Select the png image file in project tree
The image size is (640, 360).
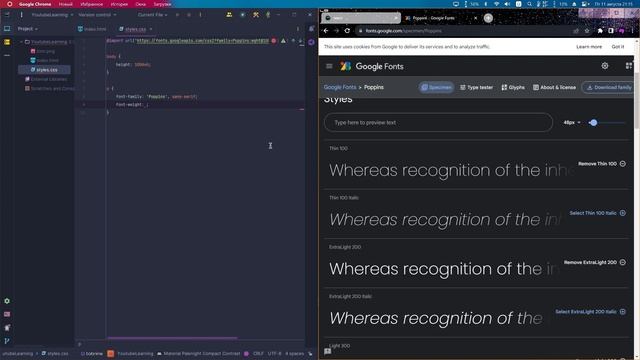(x=43, y=51)
